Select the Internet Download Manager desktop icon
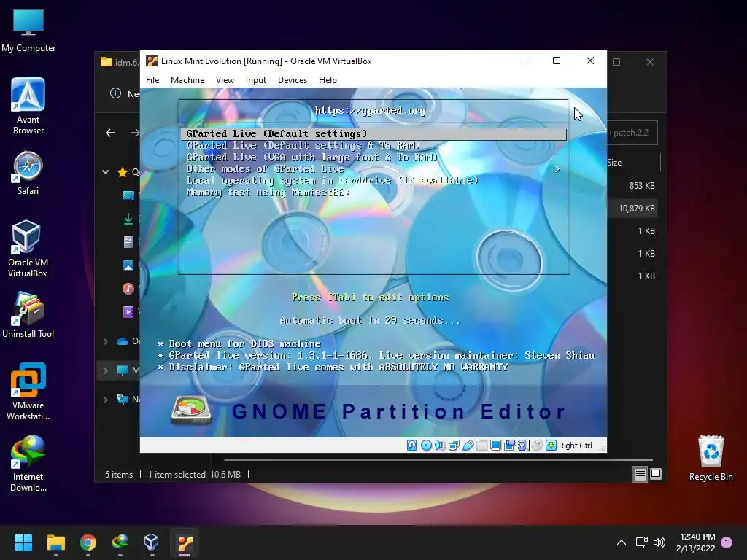Image resolution: width=747 pixels, height=560 pixels. point(28,463)
